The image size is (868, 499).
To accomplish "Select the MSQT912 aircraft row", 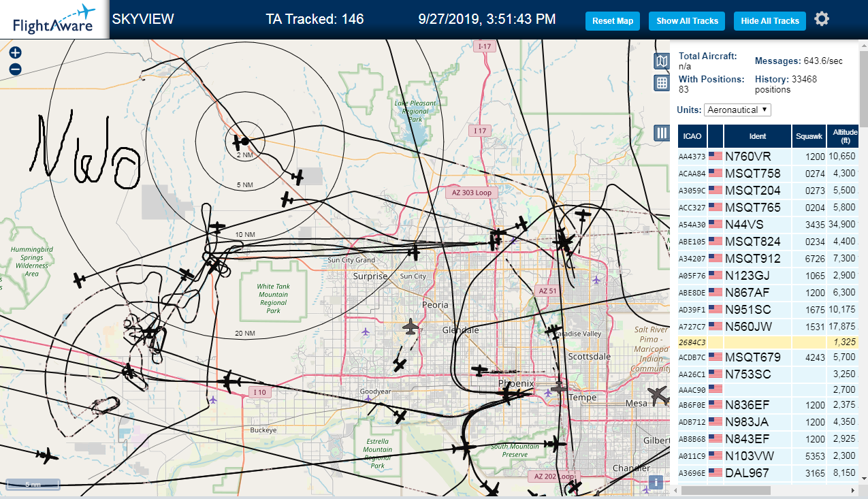I will (768, 258).
